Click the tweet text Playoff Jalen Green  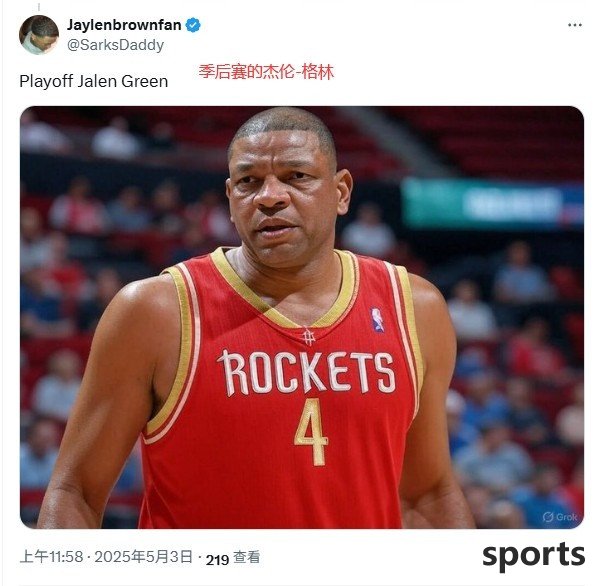(x=94, y=81)
